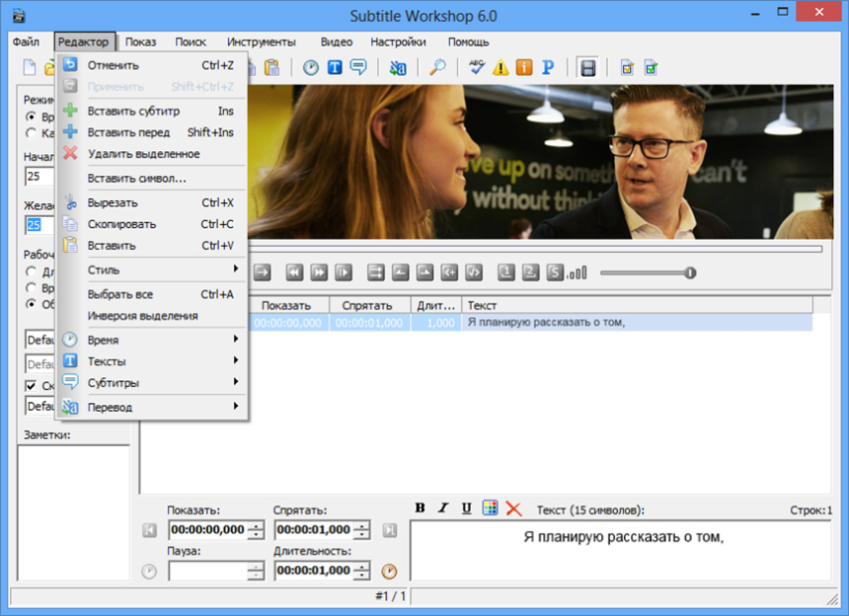The height and width of the screenshot is (616, 849).
Task: Expand the Тексты submenu
Action: [x=153, y=361]
